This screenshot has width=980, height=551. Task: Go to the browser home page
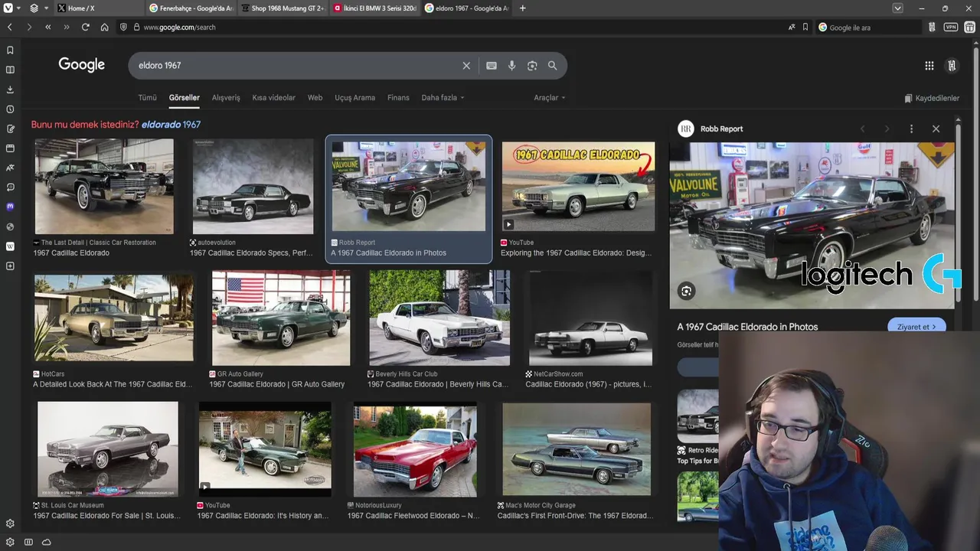pyautogui.click(x=105, y=27)
